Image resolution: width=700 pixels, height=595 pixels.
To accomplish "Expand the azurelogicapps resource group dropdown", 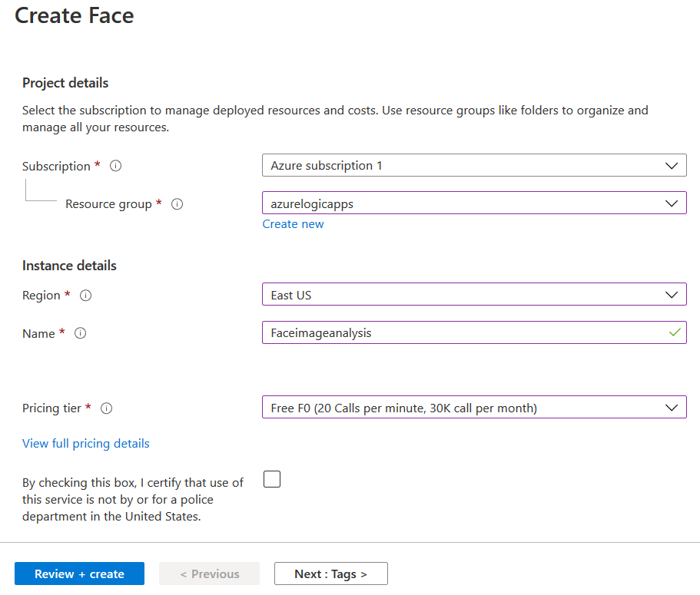I will (474, 203).
